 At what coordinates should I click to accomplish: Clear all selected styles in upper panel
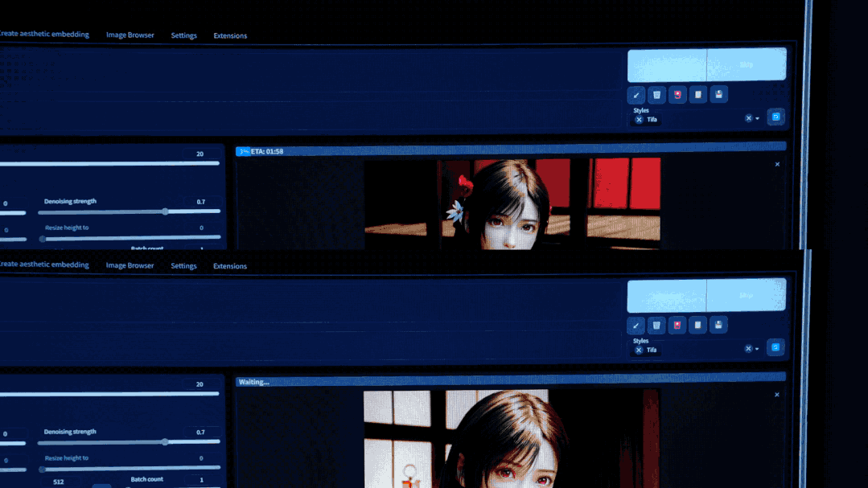coord(748,118)
